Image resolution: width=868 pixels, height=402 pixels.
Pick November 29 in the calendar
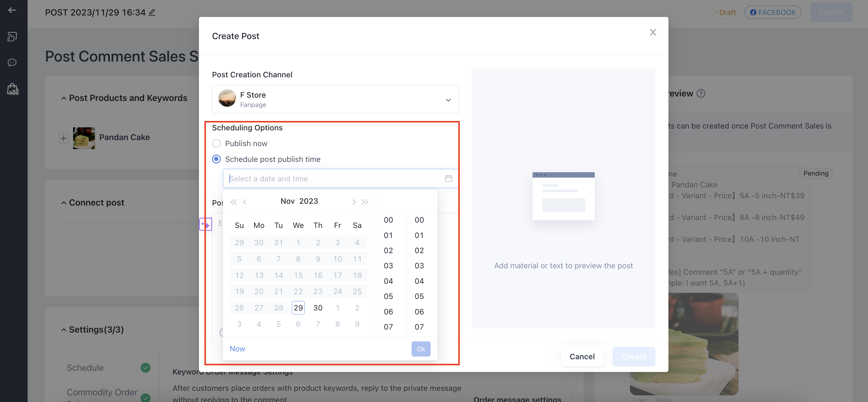pos(298,307)
